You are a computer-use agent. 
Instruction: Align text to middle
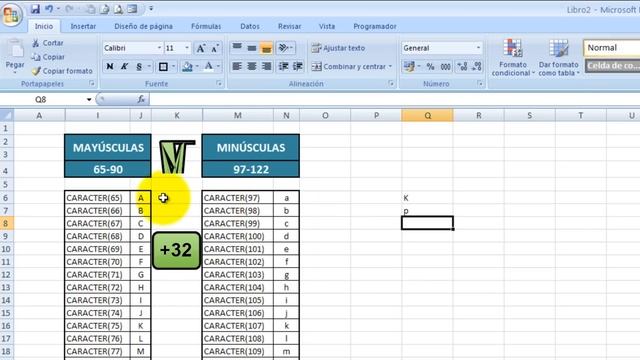(252, 48)
